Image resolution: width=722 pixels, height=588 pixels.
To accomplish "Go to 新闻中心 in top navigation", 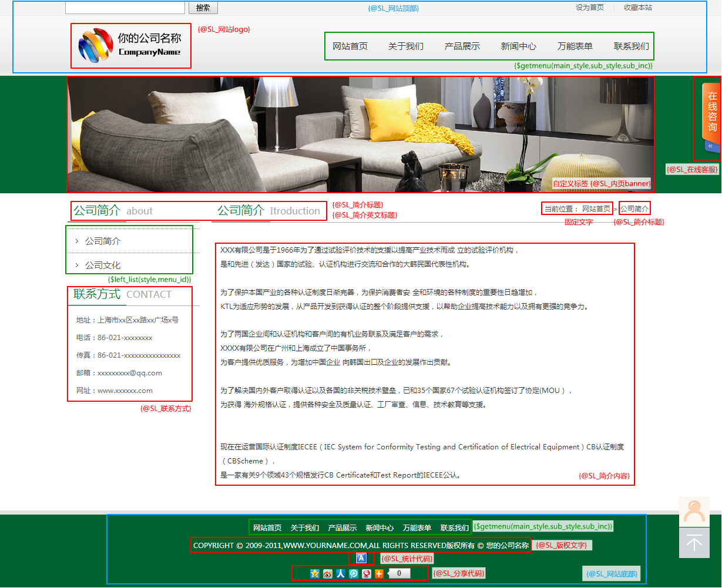I will [518, 46].
